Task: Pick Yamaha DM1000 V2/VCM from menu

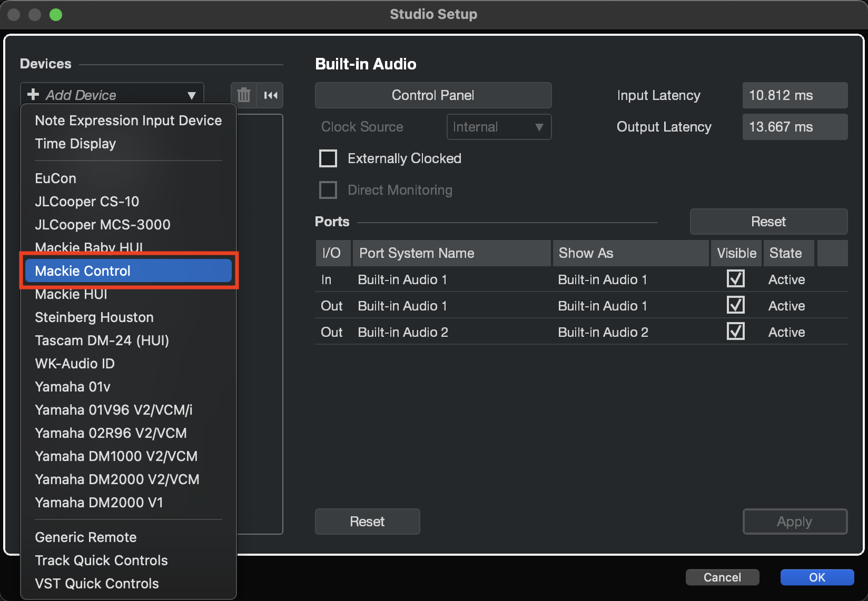Action: 129,456
